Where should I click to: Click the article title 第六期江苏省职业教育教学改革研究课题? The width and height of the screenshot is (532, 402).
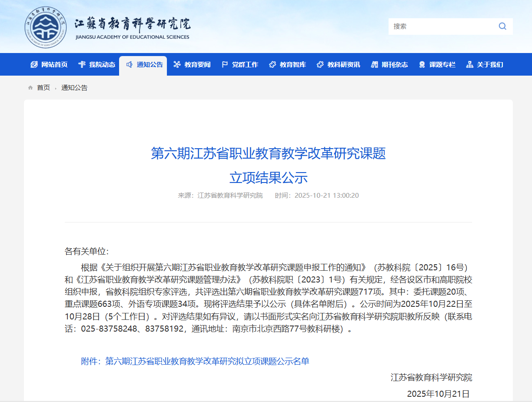[x=268, y=153]
